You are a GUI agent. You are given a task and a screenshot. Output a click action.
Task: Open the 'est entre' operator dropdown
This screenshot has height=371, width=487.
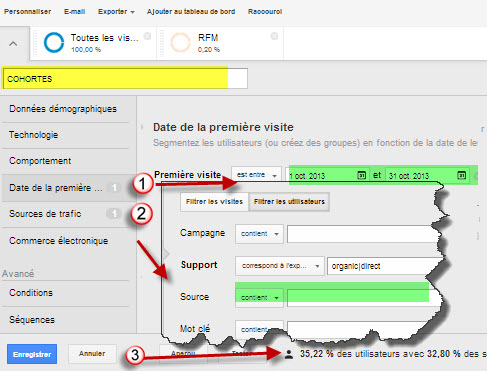pos(256,175)
